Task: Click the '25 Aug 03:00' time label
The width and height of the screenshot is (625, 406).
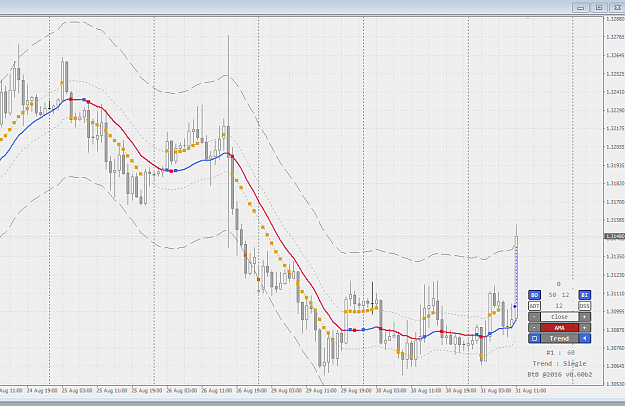Action: [77, 391]
